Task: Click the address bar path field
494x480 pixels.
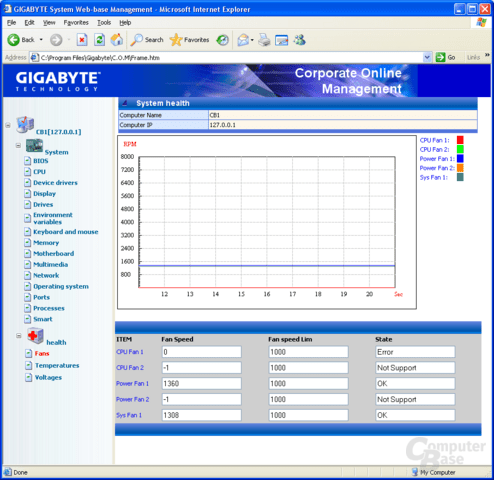Action: 231,58
